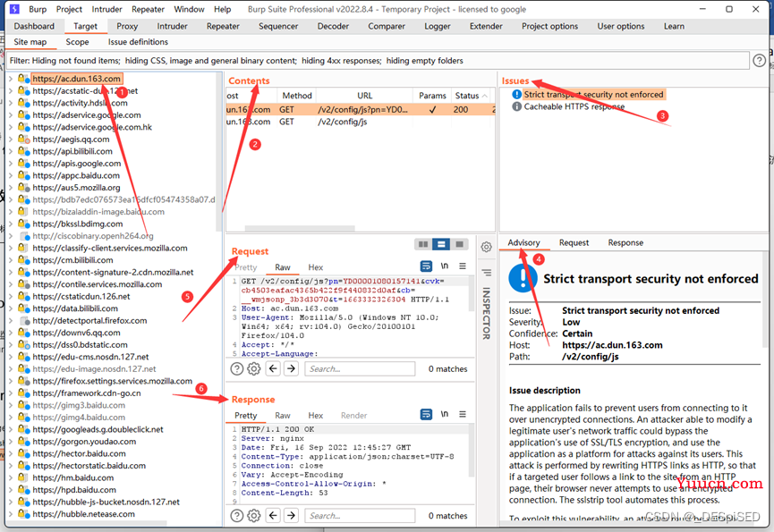Sort contents by Status column
The image size is (774, 532).
471,96
